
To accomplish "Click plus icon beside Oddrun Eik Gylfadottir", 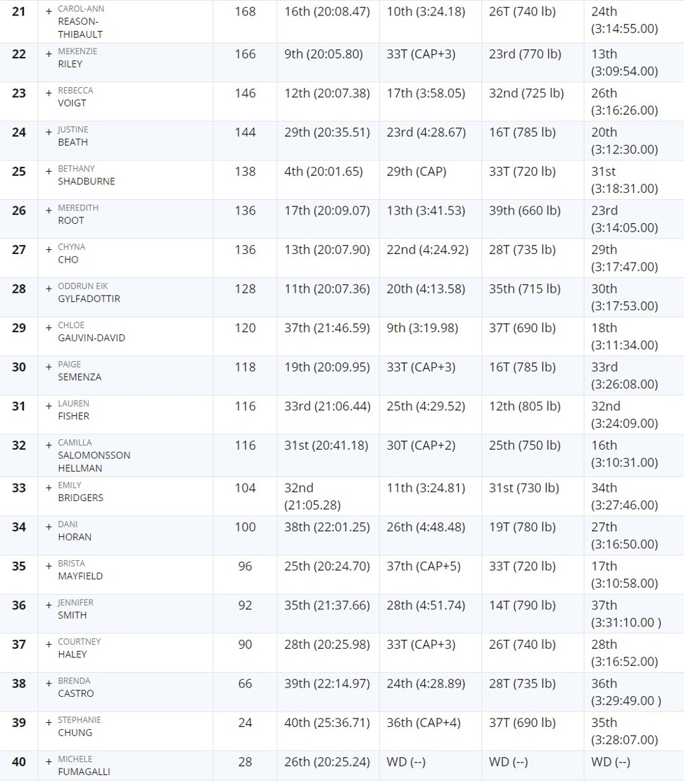I will pyautogui.click(x=49, y=289).
